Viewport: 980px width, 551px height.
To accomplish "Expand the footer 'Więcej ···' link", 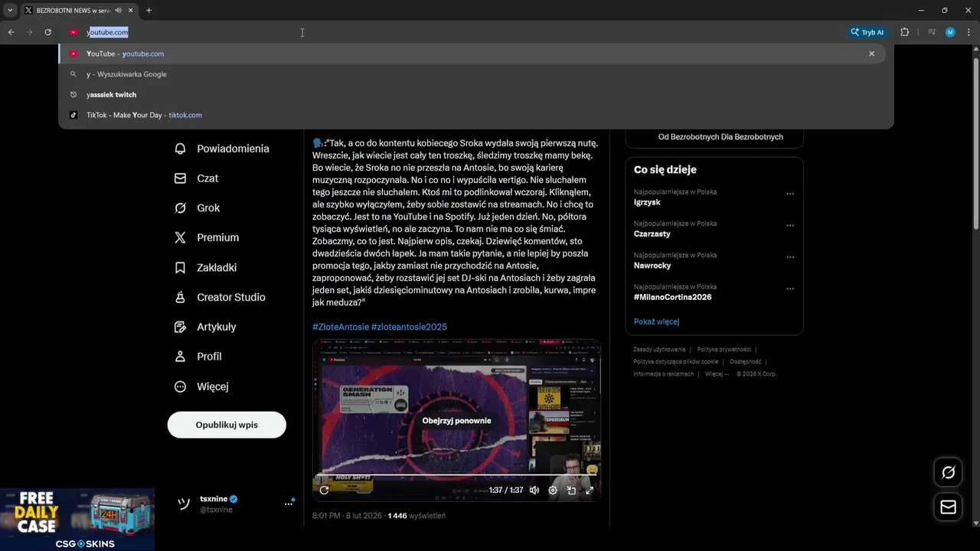I will (x=717, y=374).
